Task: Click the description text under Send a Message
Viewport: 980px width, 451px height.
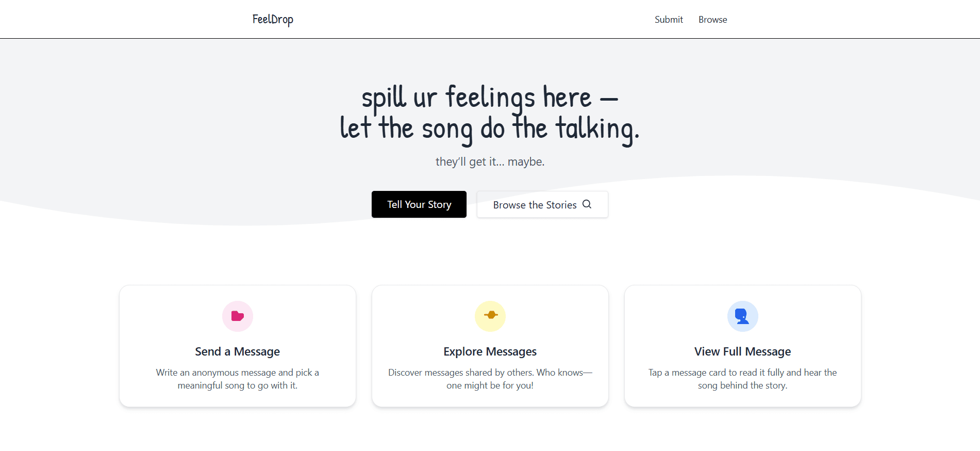Action: click(x=237, y=378)
